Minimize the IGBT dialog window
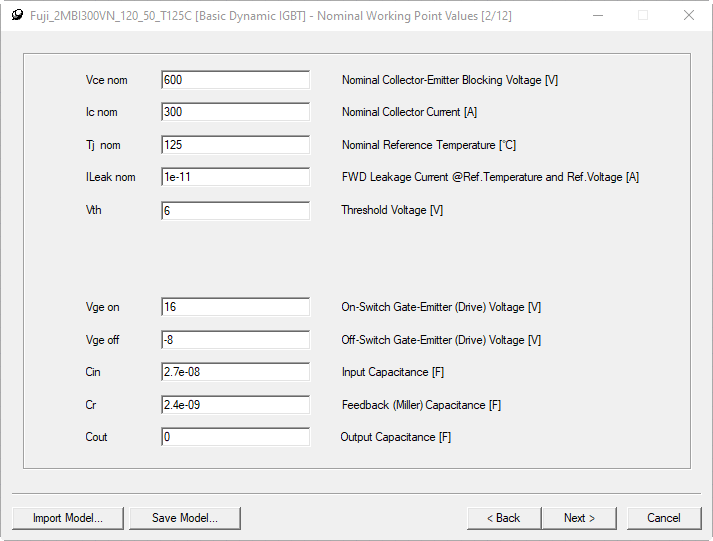This screenshot has height=541, width=713. click(597, 15)
